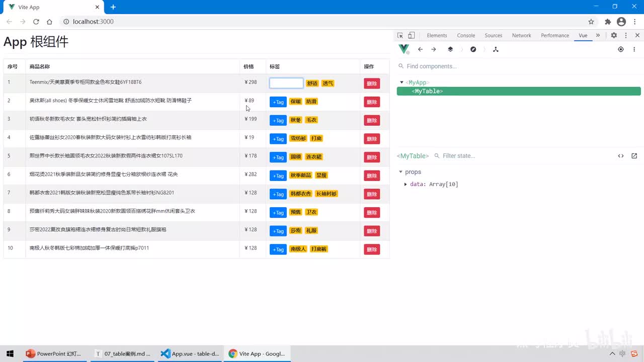
Task: Toggle the devtools inspect element picker
Action: [400, 35]
